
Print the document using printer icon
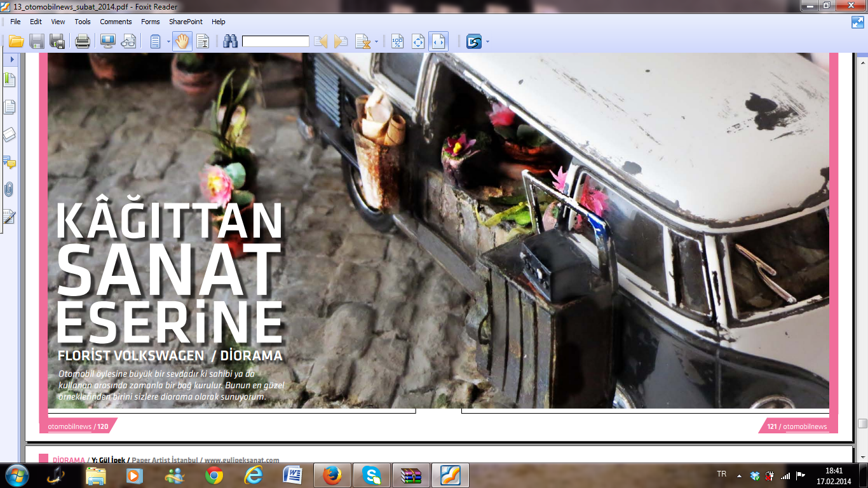(83, 42)
